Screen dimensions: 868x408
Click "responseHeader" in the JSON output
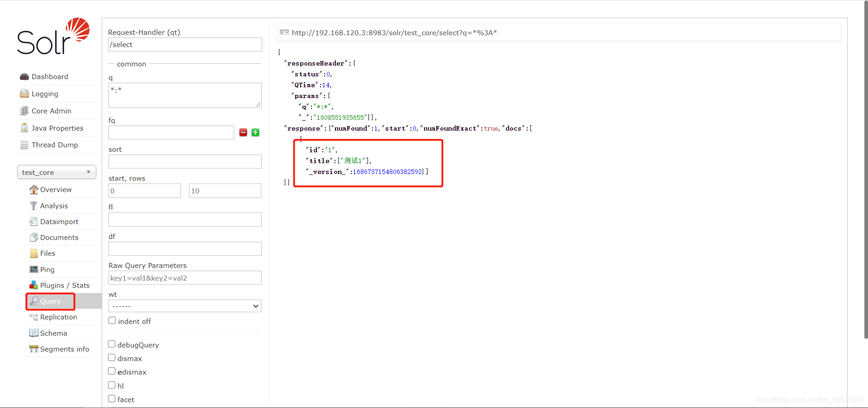[316, 63]
